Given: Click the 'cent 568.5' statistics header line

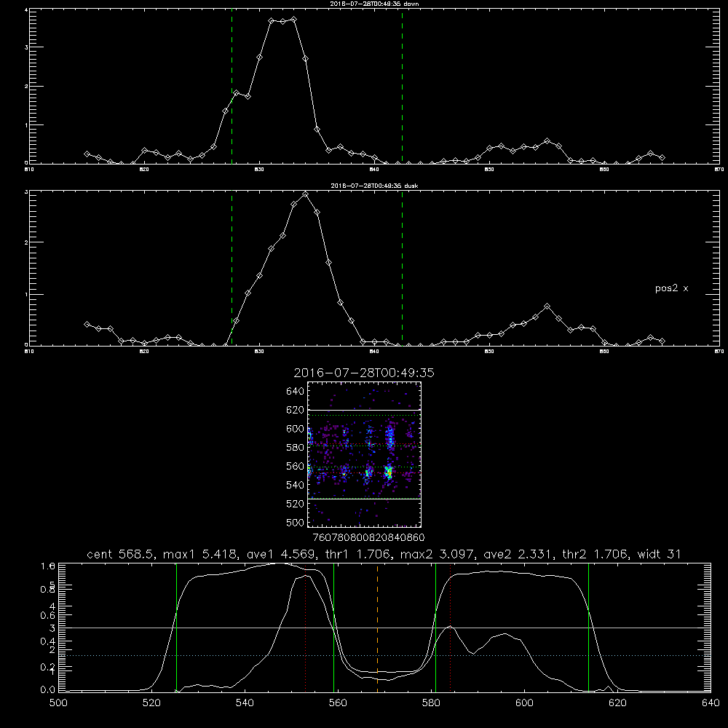Looking at the screenshot, I should (x=384, y=554).
